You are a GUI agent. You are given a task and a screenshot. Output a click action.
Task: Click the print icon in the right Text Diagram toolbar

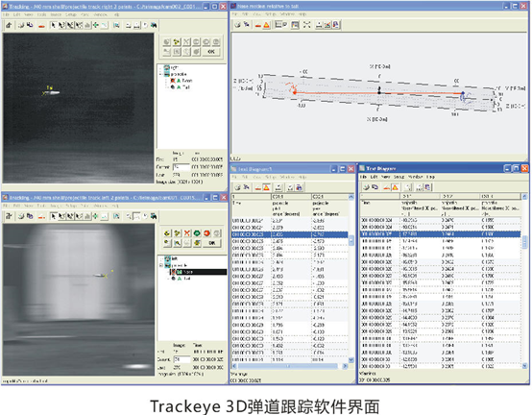366,187
